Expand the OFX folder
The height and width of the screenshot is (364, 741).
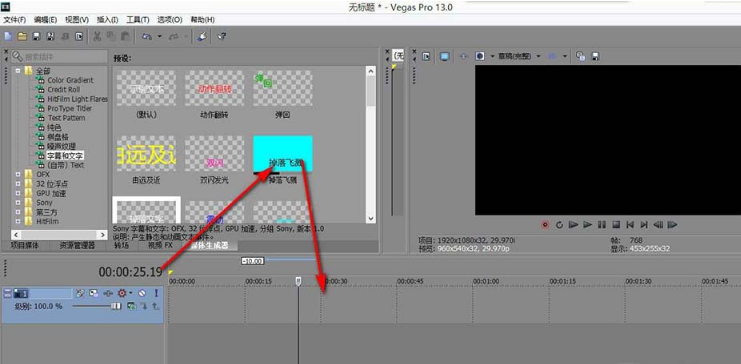click(18, 174)
